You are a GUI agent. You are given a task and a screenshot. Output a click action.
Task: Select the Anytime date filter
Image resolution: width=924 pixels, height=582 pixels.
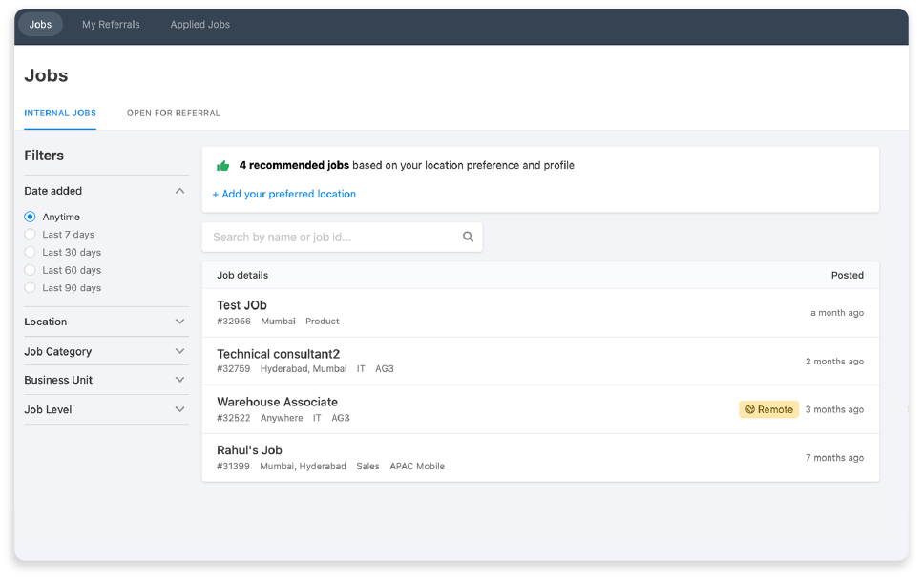point(31,218)
